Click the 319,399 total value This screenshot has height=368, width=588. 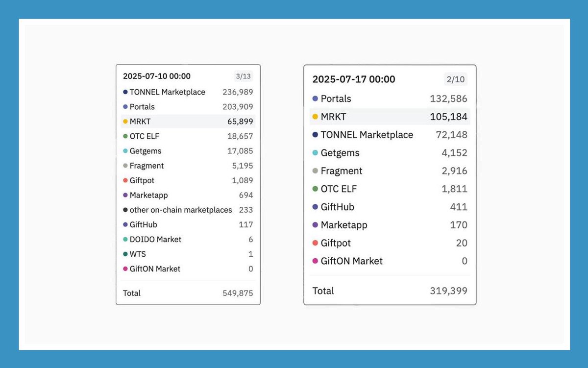coord(449,291)
